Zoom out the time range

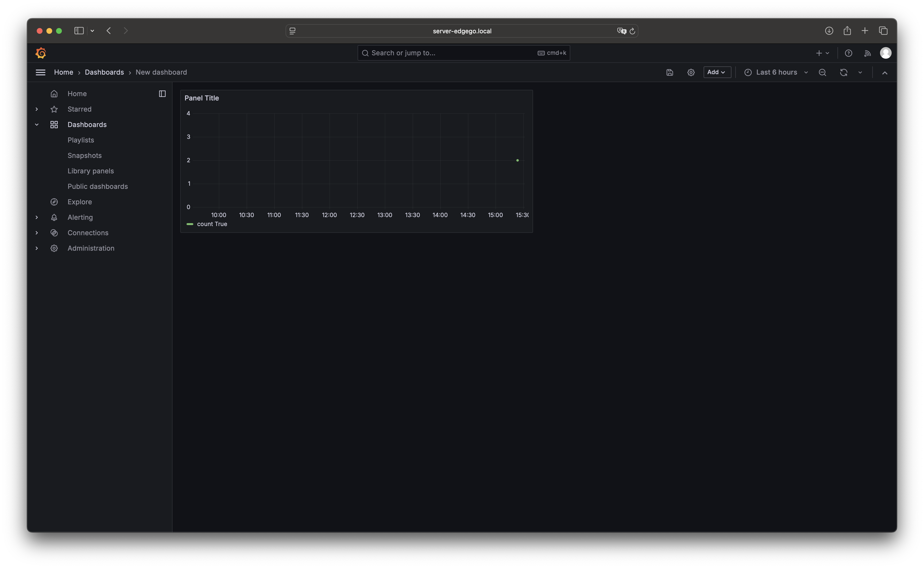[822, 72]
